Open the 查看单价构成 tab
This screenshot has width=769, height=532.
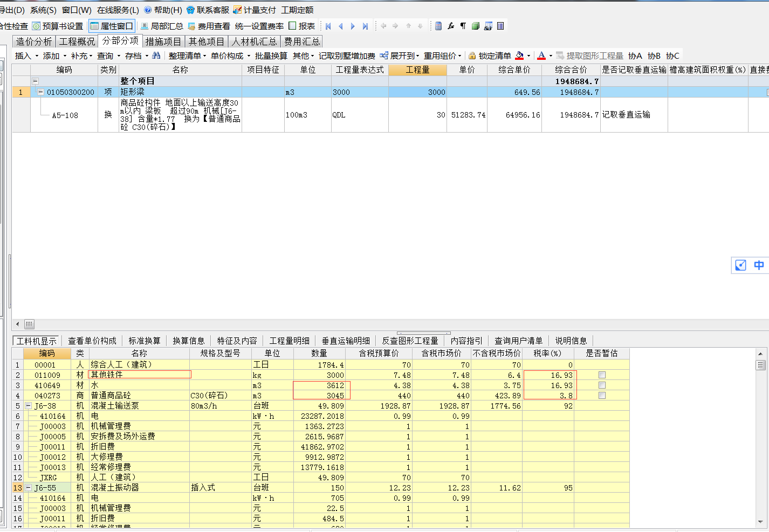pyautogui.click(x=92, y=341)
